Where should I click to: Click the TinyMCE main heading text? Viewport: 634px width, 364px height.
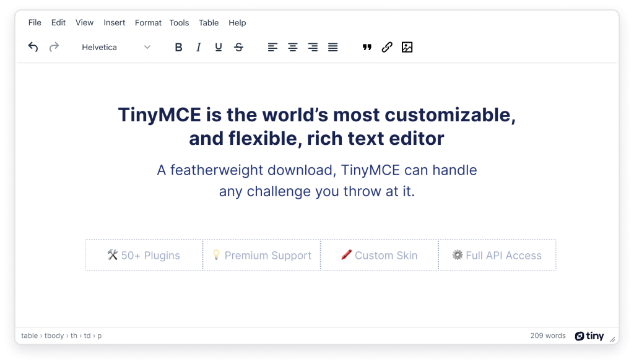[x=316, y=126]
